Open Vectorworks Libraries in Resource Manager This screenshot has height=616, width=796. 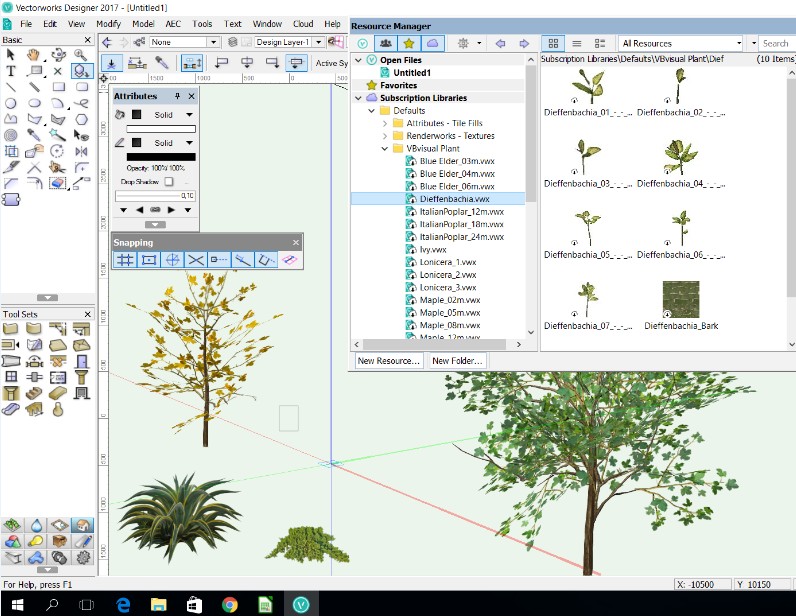coord(362,43)
